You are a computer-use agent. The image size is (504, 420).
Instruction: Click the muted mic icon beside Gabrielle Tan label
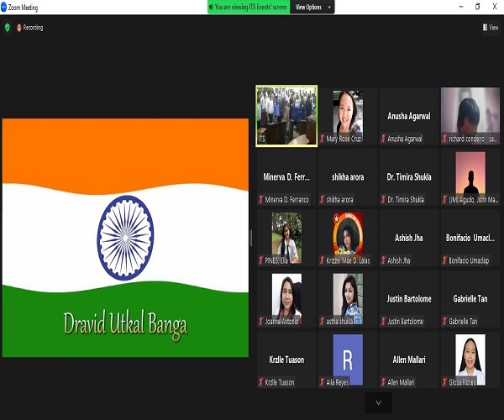pos(444,322)
